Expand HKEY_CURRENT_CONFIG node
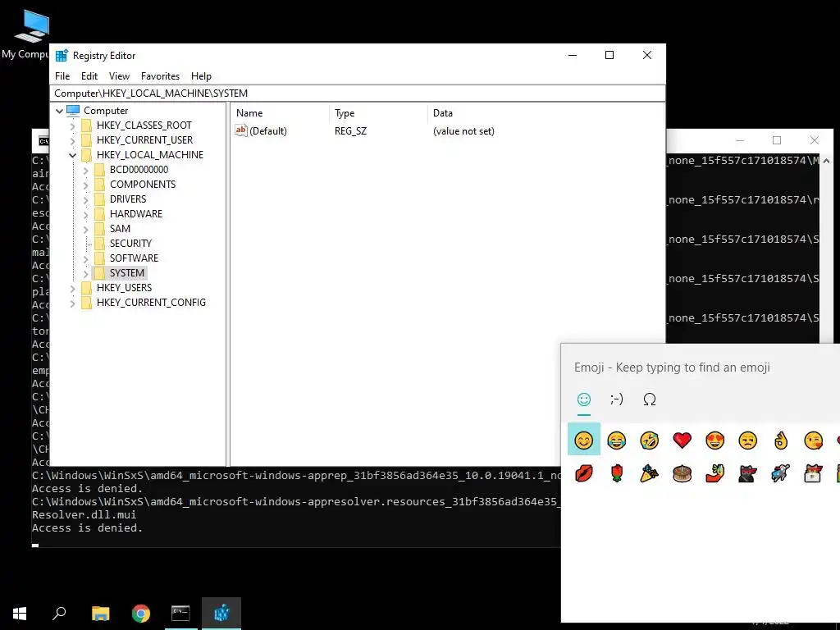840x630 pixels. pos(72,304)
